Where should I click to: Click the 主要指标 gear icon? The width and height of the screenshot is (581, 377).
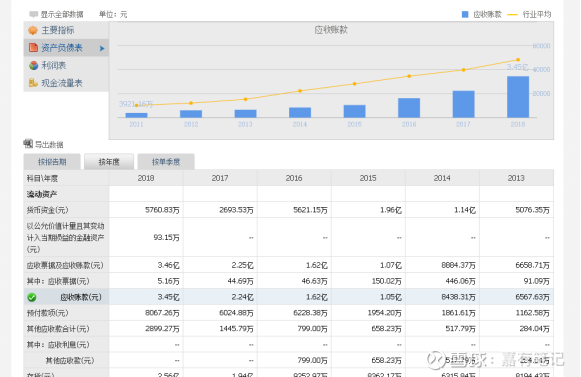tap(33, 30)
